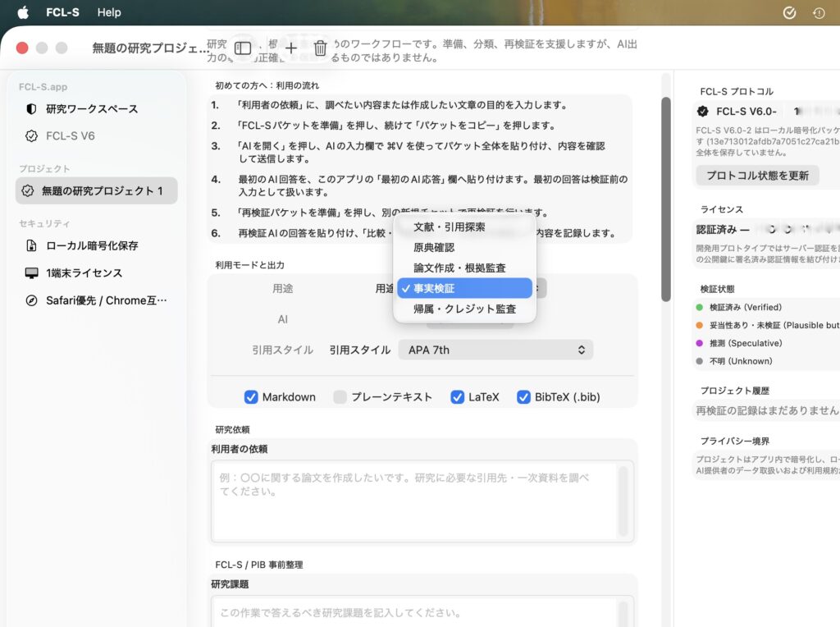Toggle the sidebar with the toolbar icon
The image size is (840, 627).
coord(243,48)
